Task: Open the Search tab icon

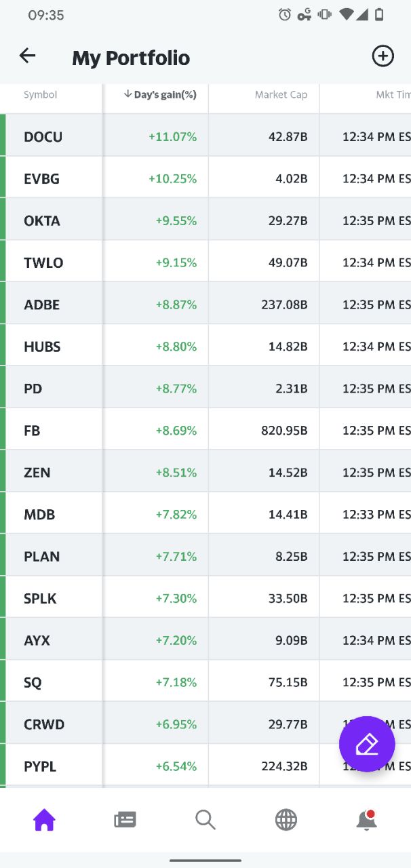Action: pos(206,820)
